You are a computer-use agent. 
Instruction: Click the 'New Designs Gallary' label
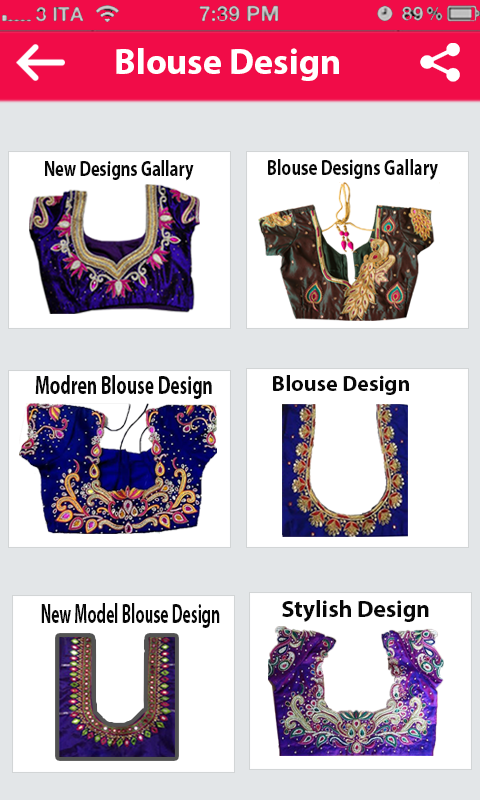coord(119,169)
